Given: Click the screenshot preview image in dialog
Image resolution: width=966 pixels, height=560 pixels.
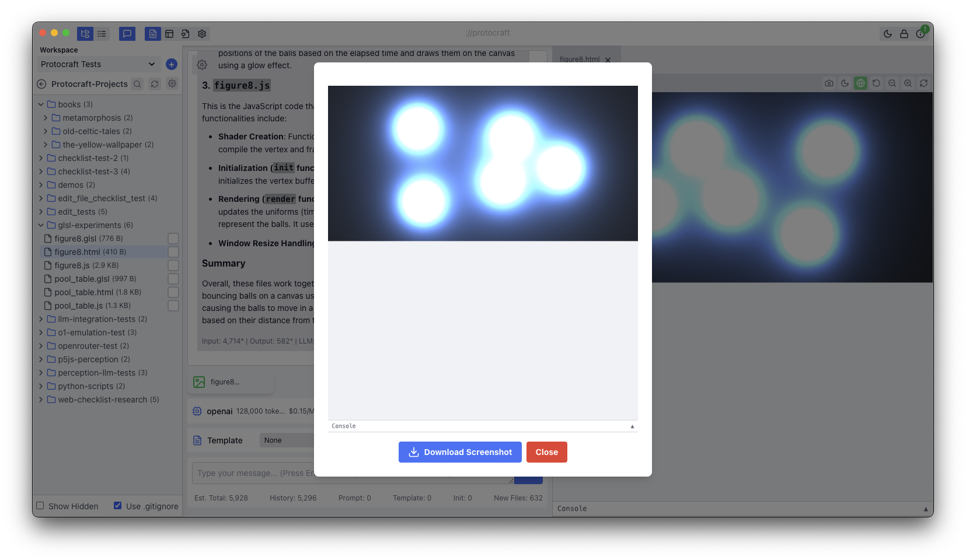Looking at the screenshot, I should point(483,163).
